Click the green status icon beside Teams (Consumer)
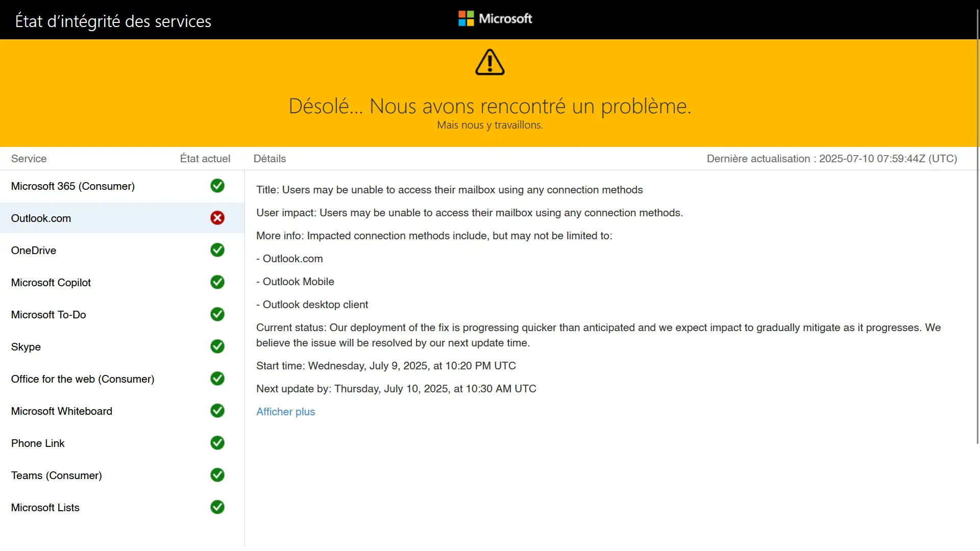The image size is (980, 551). coord(217,475)
